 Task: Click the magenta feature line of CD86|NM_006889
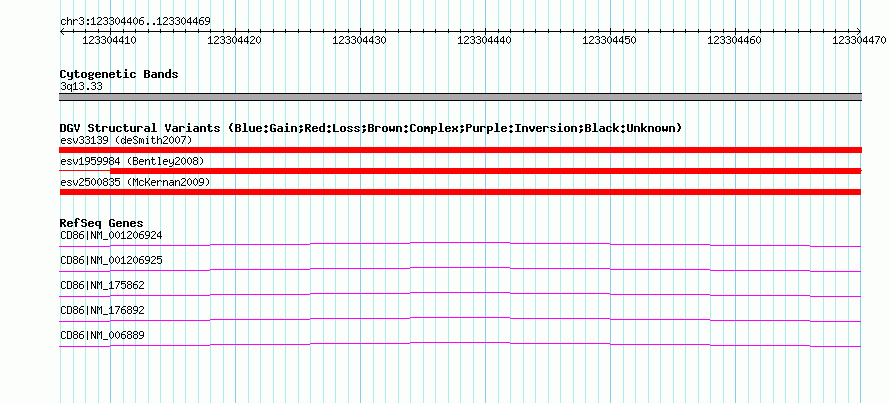(460, 344)
